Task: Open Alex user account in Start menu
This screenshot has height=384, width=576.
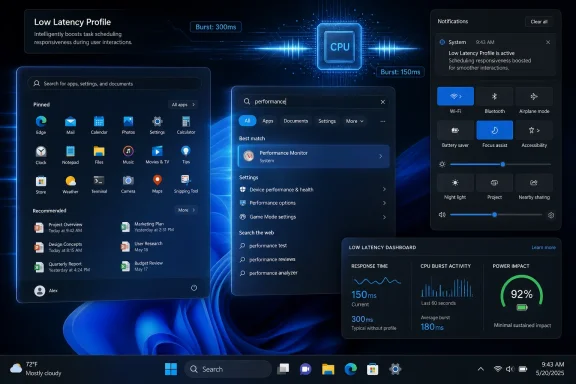Action: (46, 291)
